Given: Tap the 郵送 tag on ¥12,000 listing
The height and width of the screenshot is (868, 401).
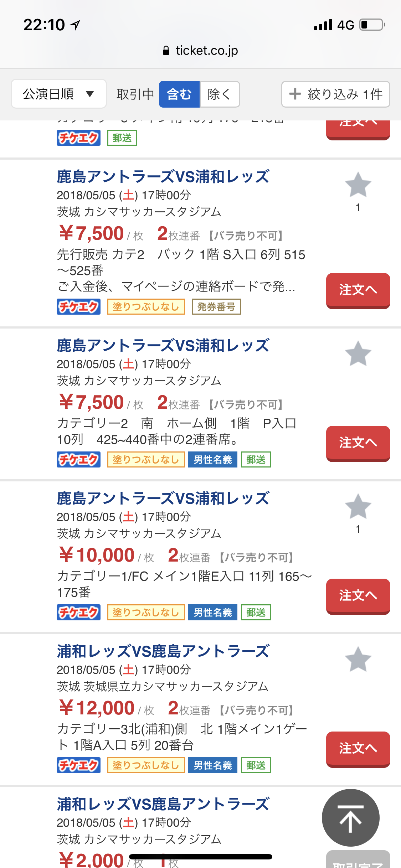Looking at the screenshot, I should tap(256, 765).
